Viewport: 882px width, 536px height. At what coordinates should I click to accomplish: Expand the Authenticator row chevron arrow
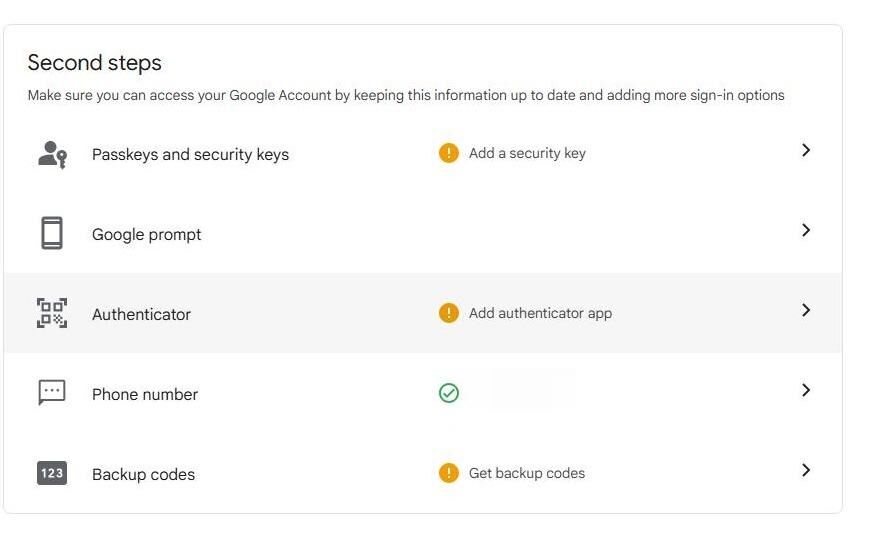point(806,310)
